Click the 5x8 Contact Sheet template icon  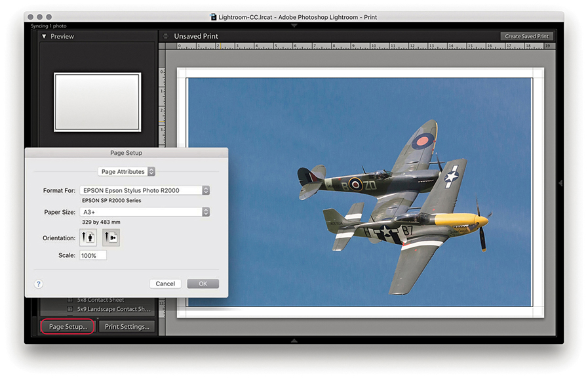(70, 300)
